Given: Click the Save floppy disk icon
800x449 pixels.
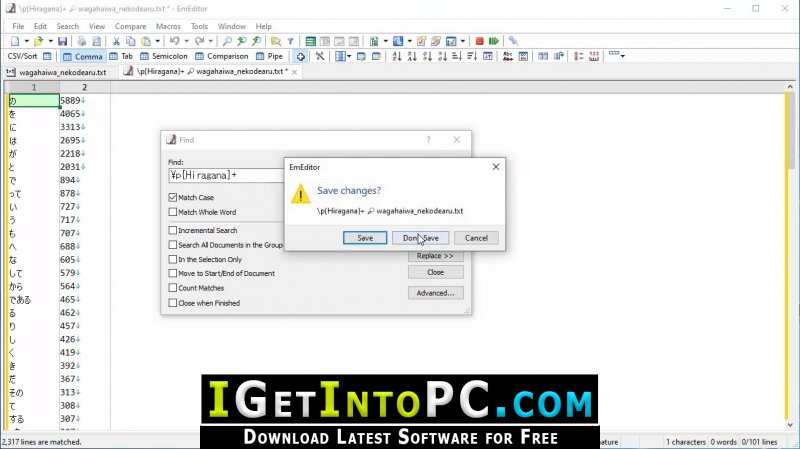Looking at the screenshot, I should click(x=62, y=41).
